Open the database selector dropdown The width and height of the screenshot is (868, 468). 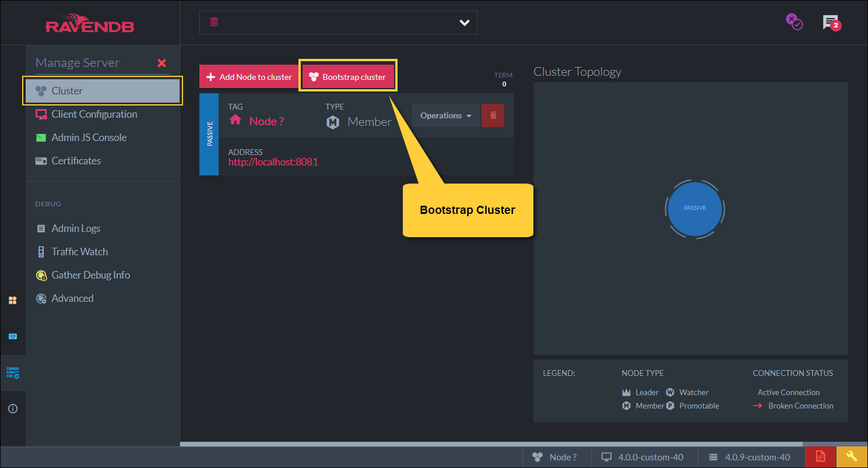coord(338,23)
